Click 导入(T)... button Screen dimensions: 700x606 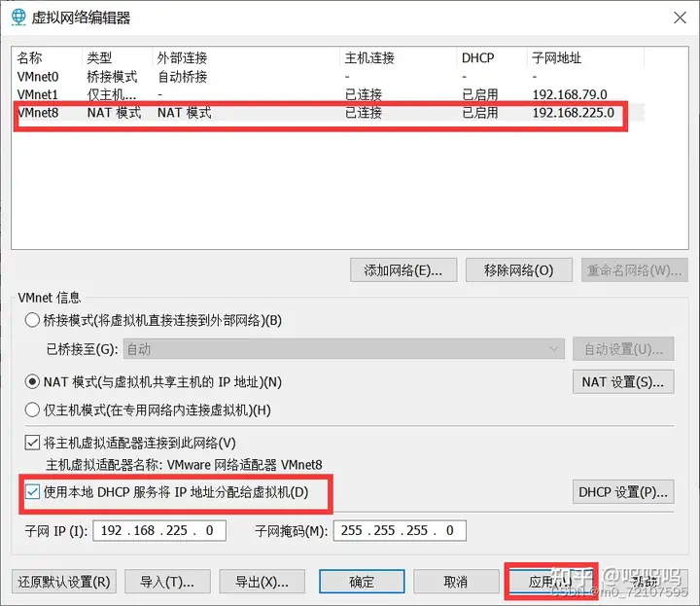coord(167,582)
